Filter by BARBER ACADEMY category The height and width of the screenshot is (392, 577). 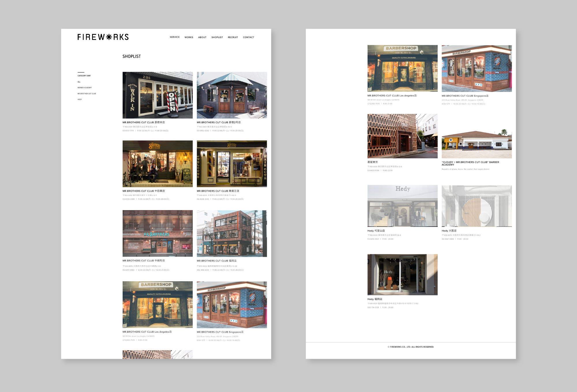pyautogui.click(x=85, y=88)
